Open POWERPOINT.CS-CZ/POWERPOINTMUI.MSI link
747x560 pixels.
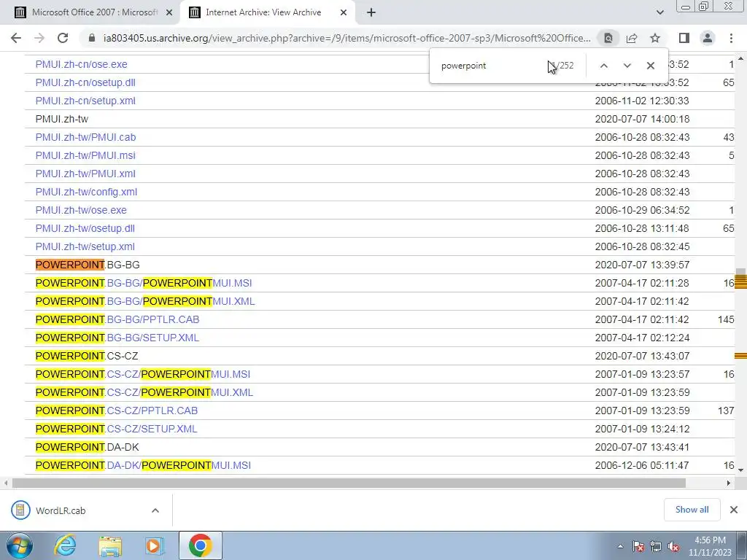click(143, 374)
